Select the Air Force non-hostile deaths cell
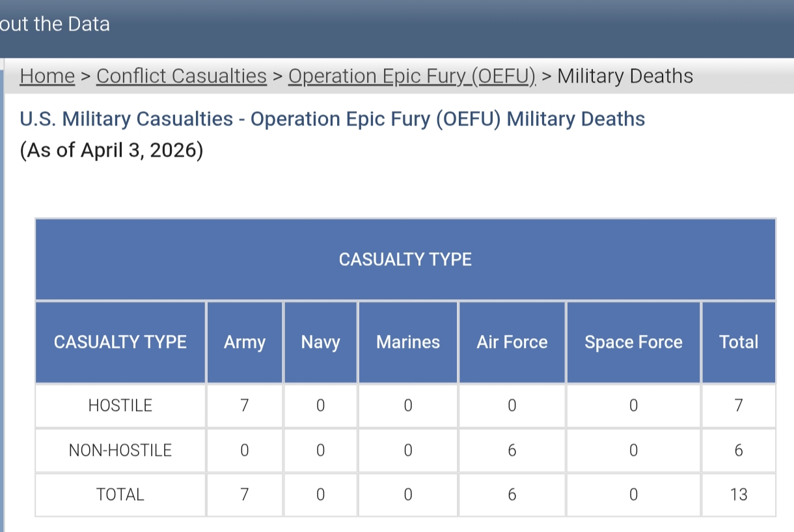Screen dimensions: 794x532 [x=512, y=450]
